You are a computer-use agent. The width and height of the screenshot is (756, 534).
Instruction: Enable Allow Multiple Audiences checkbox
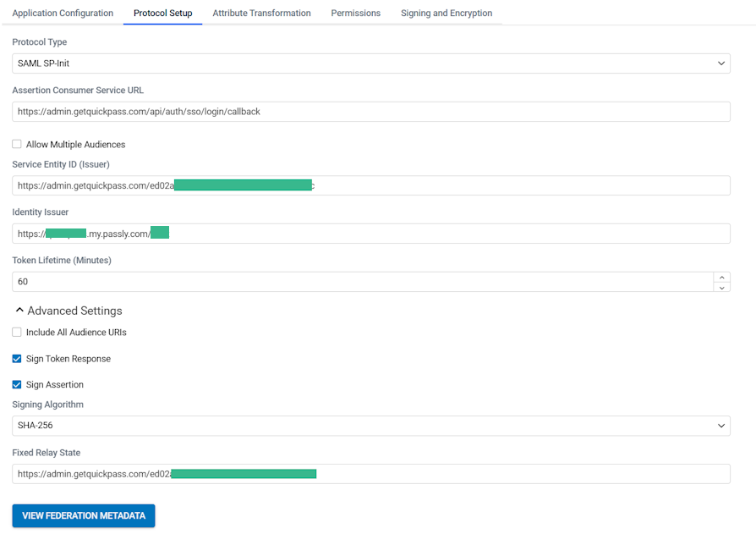17,144
